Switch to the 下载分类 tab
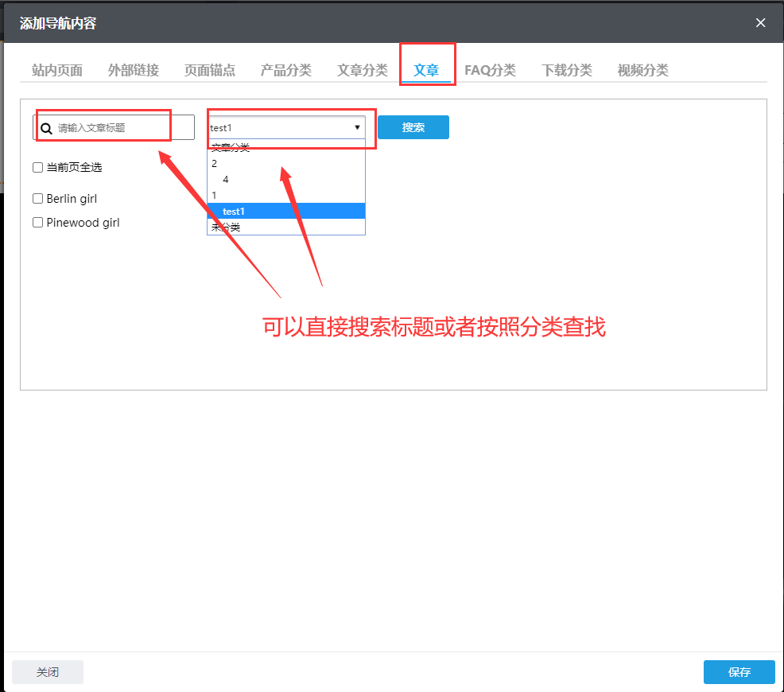The image size is (784, 692). click(x=567, y=70)
